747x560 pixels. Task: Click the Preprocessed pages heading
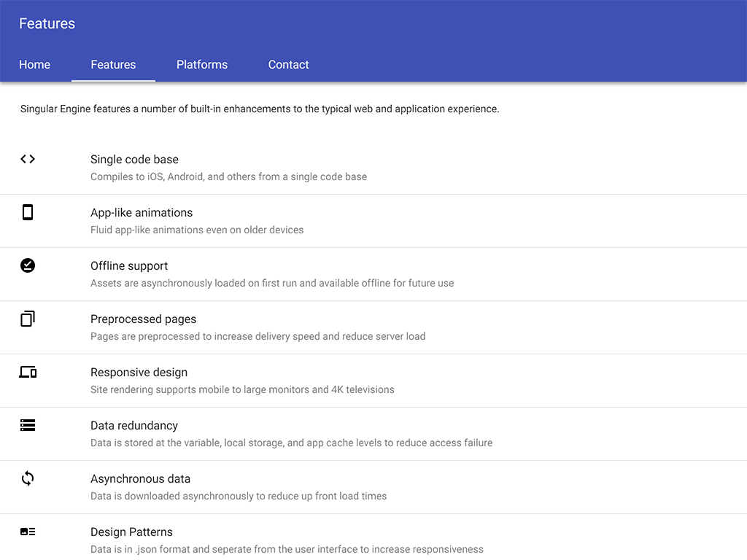coord(143,319)
